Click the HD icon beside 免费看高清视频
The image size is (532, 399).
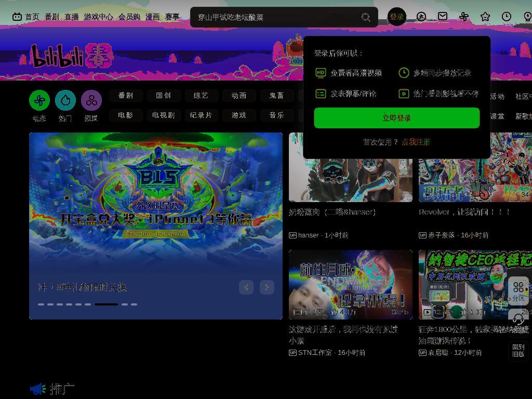coord(321,73)
